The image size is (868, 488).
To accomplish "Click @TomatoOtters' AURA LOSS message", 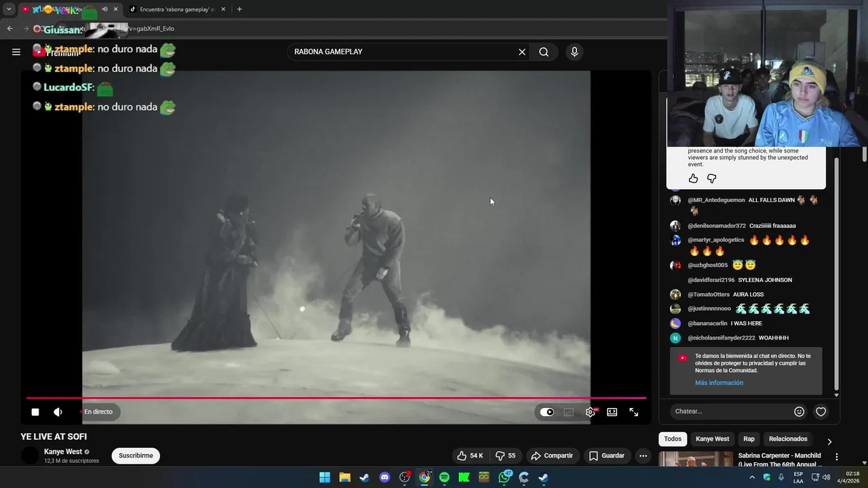I will click(x=748, y=295).
